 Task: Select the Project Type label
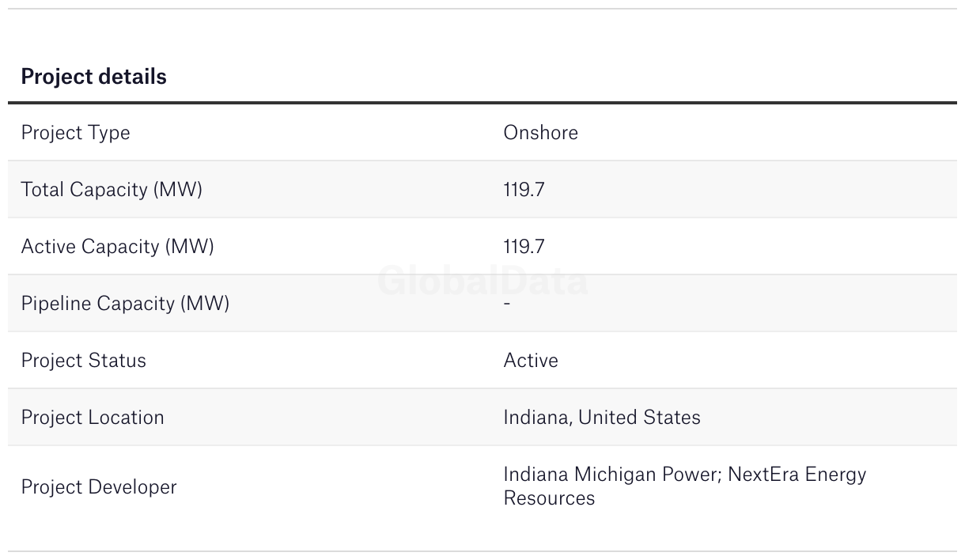pyautogui.click(x=75, y=133)
